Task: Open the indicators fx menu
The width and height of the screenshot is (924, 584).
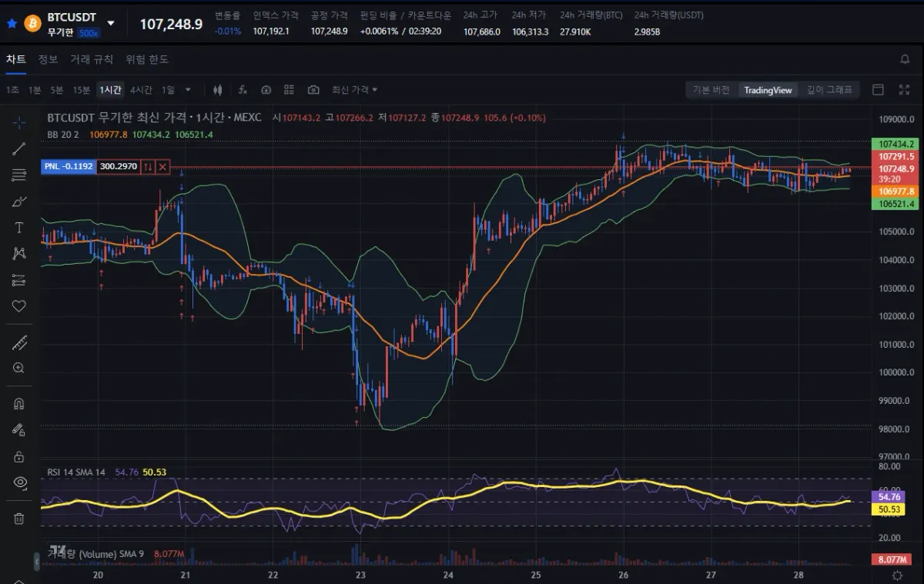Action: click(243, 90)
